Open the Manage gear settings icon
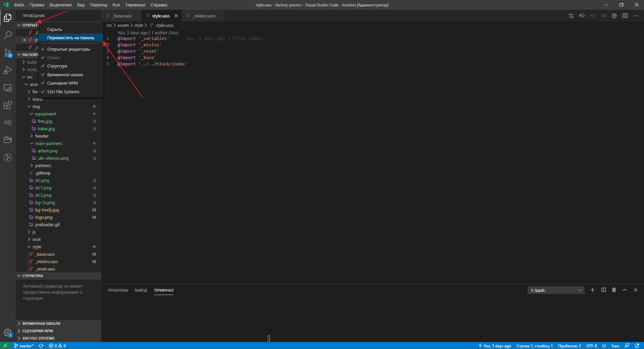Viewport: 644px width, 349px height. 8,333
